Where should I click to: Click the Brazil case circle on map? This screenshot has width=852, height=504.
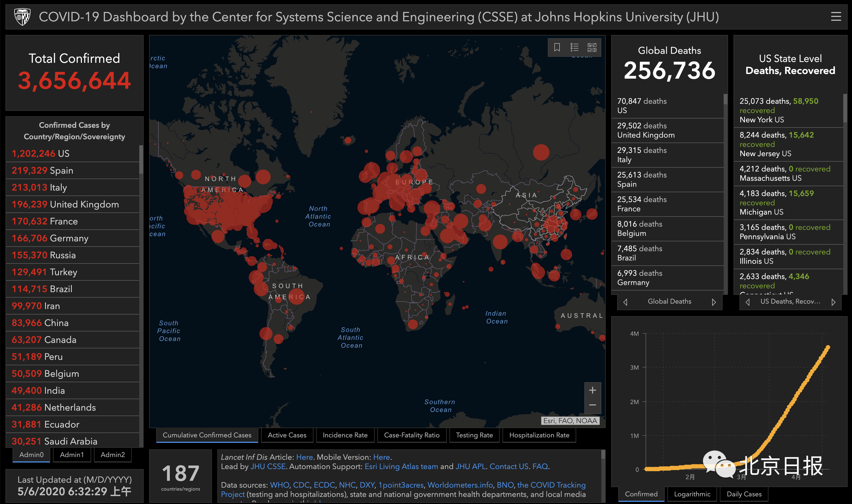pos(296,296)
